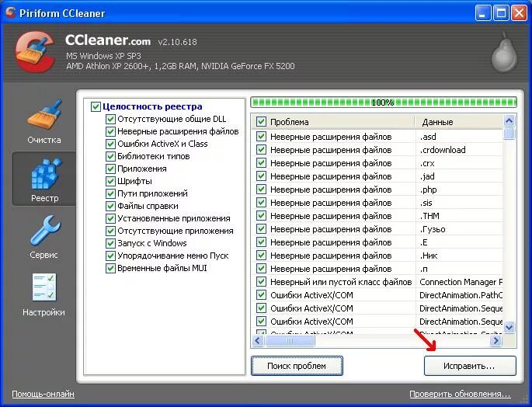The image size is (532, 407).
Task: Open the Помощь-онлайн link
Action: tap(43, 394)
